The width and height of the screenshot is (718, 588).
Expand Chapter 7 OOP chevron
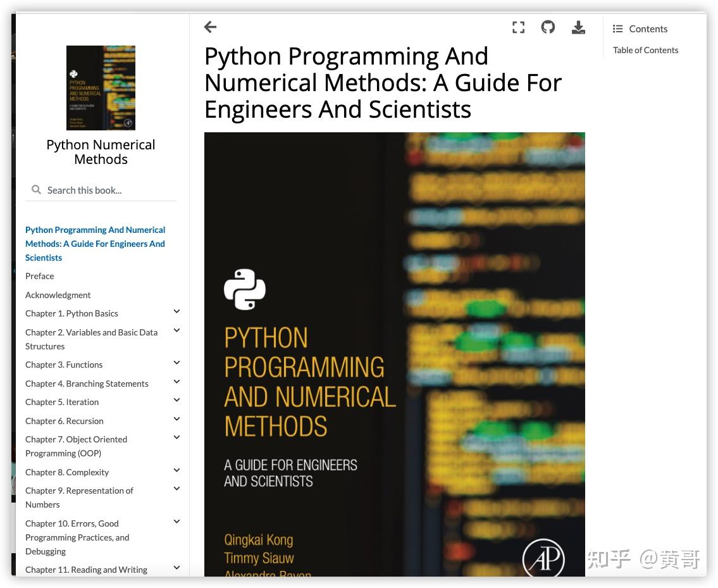(x=176, y=438)
